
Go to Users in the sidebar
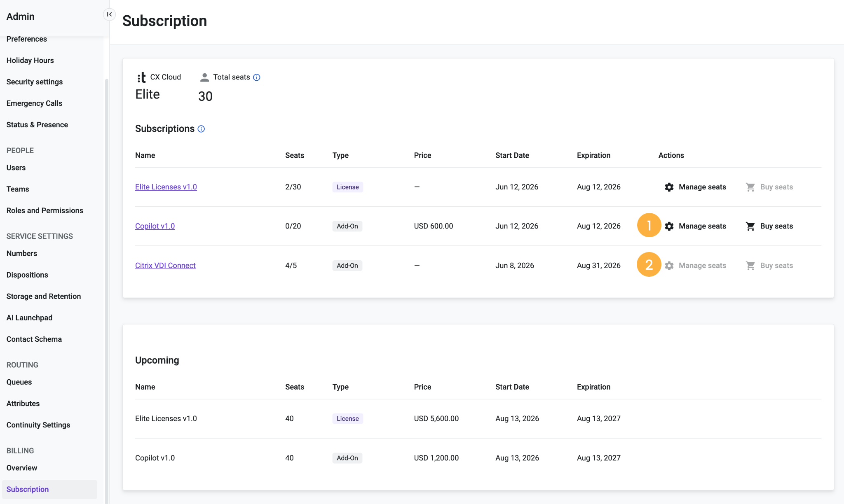(16, 168)
